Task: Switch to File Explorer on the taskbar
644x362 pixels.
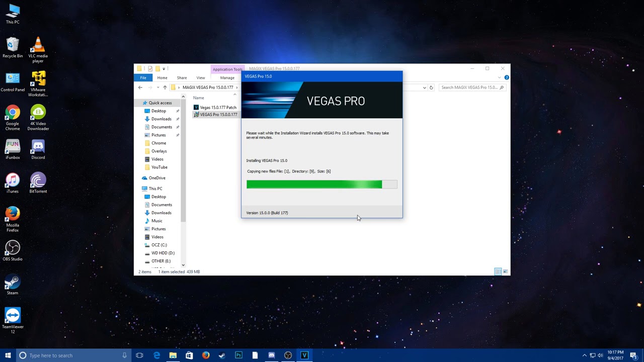Action: coord(173,355)
